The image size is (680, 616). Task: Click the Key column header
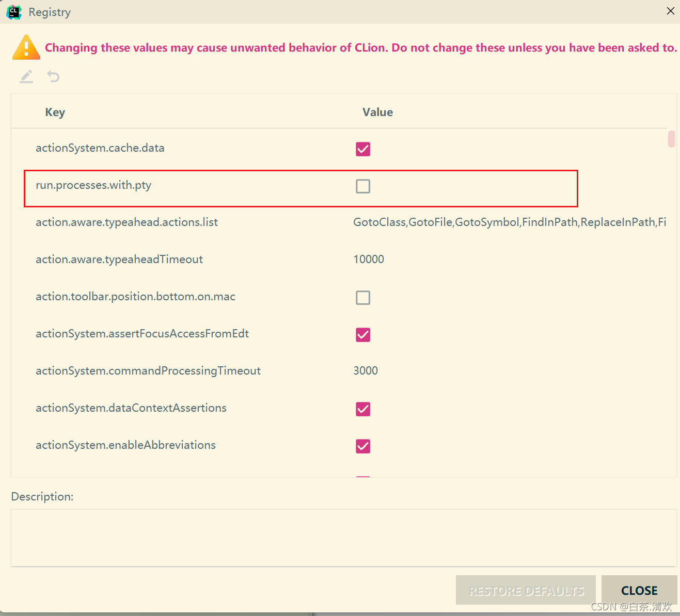(x=55, y=112)
